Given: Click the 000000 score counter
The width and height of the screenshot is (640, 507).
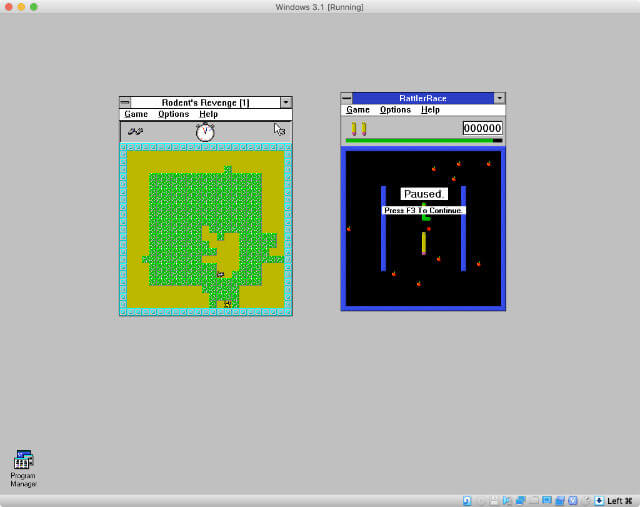Looking at the screenshot, I should (482, 128).
